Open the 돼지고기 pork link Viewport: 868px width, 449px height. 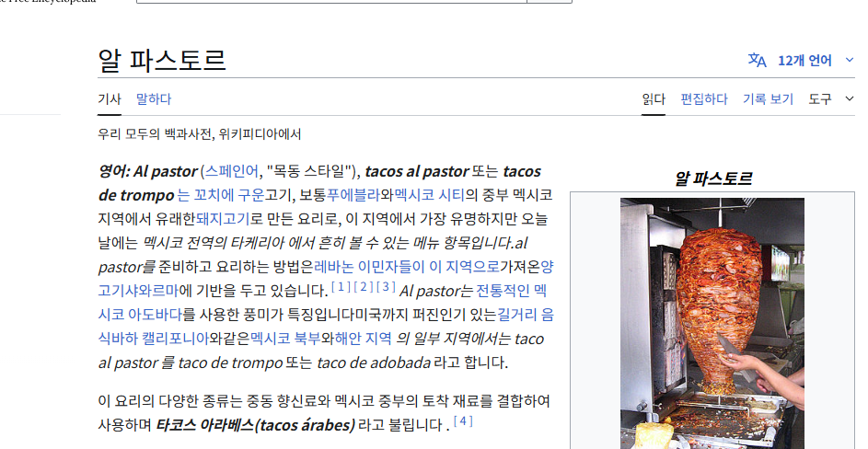[x=223, y=219]
